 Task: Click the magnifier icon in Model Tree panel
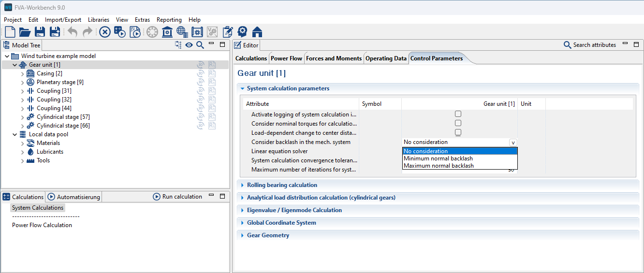click(x=200, y=45)
